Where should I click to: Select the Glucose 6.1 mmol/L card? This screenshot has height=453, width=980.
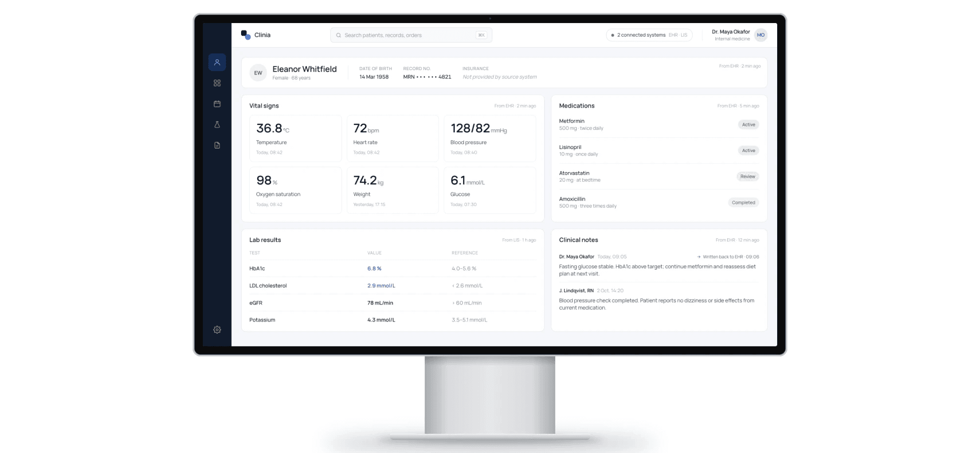[490, 190]
